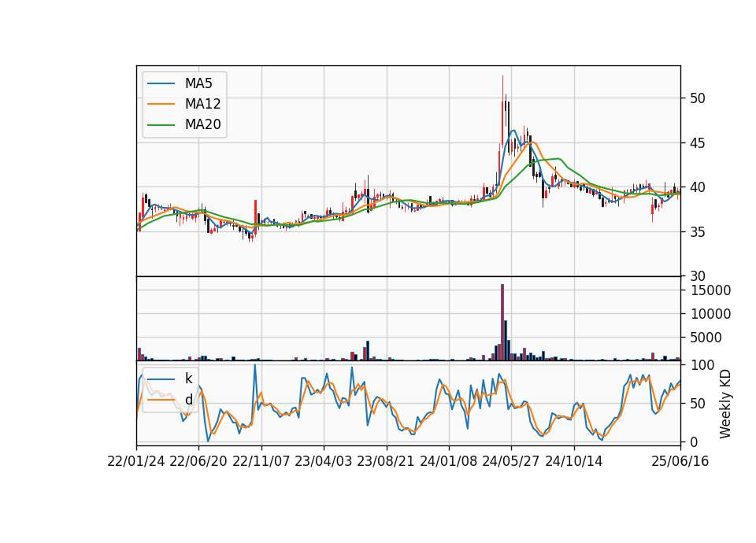Click the MA5 legend label
This screenshot has width=756, height=543.
(198, 83)
